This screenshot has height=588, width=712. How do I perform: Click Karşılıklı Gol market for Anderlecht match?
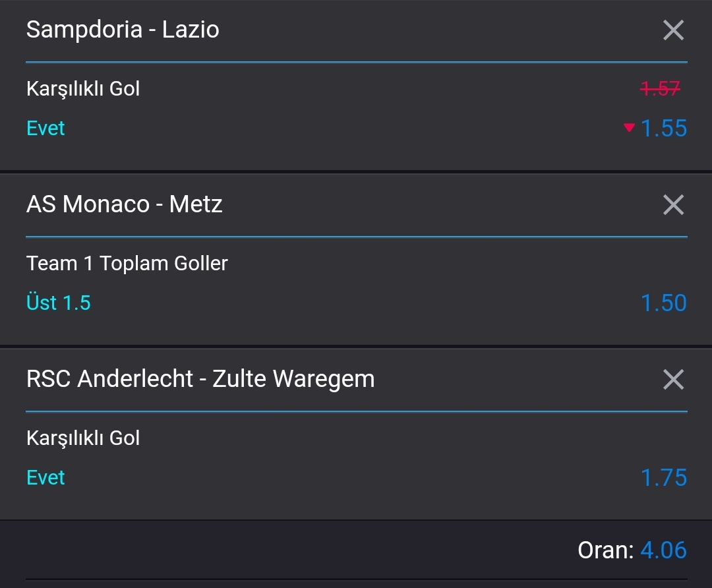(x=83, y=438)
